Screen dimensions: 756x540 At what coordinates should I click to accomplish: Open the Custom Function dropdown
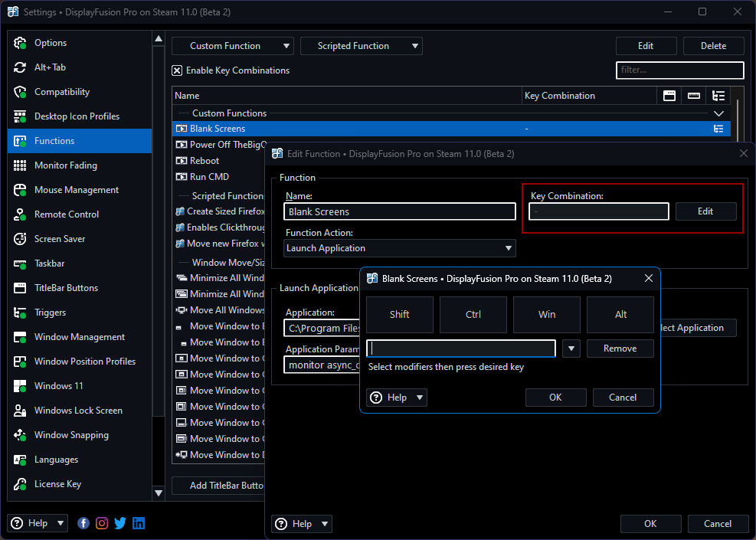tap(233, 46)
